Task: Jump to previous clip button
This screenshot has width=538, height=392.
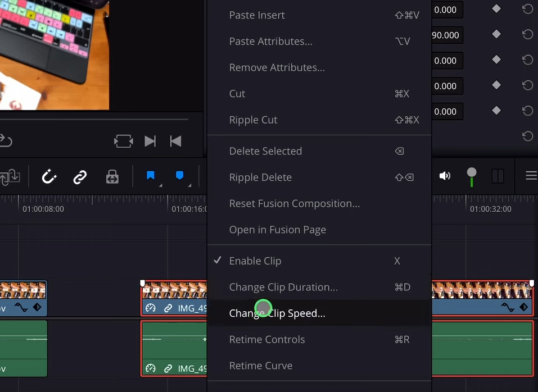Action: (x=175, y=141)
